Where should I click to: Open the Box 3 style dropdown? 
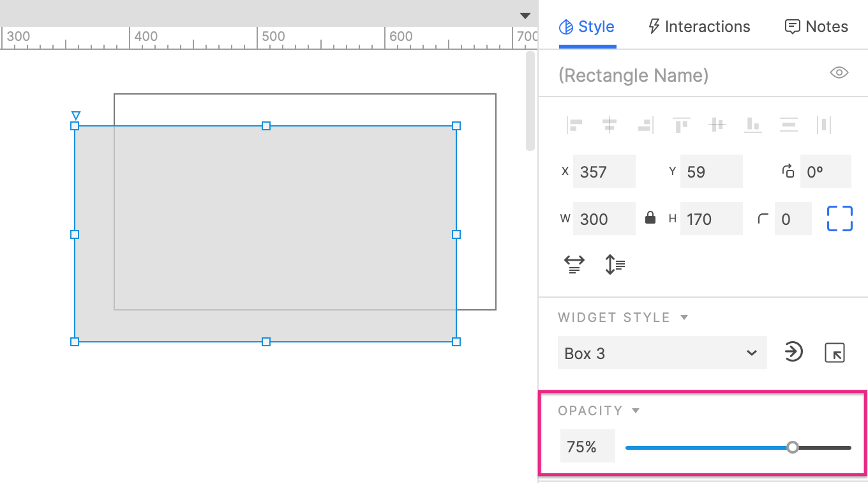click(x=662, y=353)
